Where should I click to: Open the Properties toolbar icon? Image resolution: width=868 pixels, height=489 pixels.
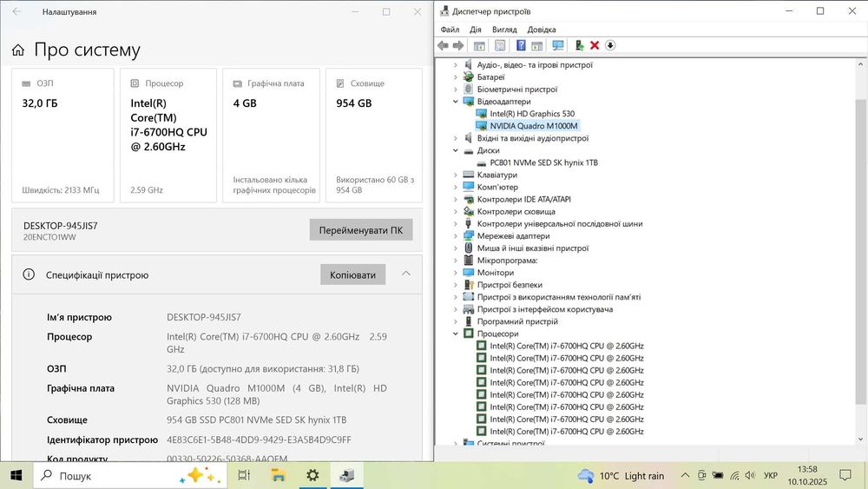click(500, 45)
